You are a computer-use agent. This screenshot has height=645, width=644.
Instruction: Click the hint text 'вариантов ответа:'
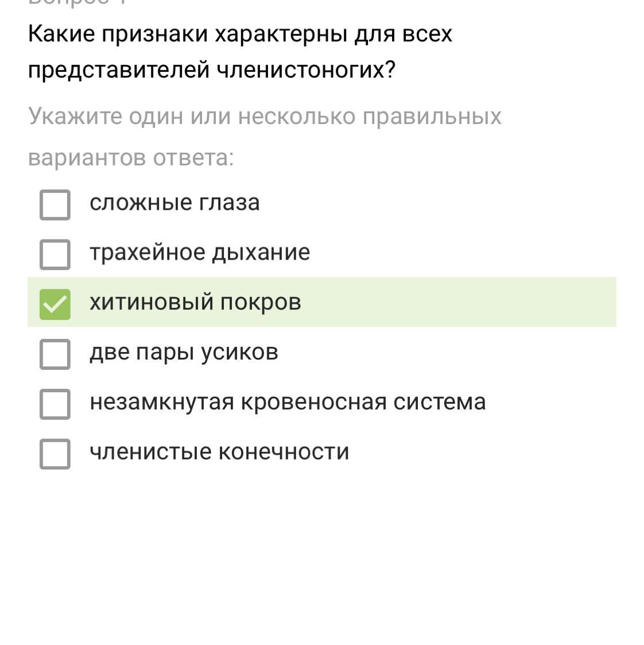pos(131,158)
